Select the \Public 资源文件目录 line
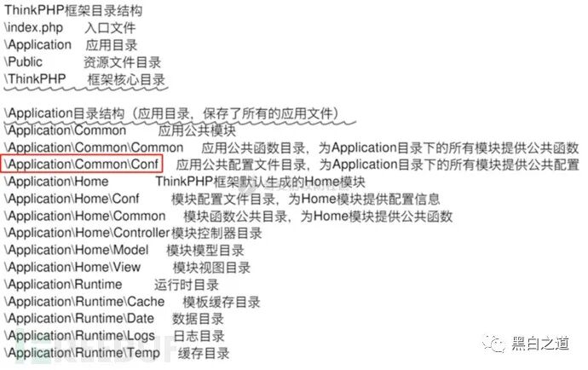Viewport: 588px width, 370px height. tap(83, 62)
